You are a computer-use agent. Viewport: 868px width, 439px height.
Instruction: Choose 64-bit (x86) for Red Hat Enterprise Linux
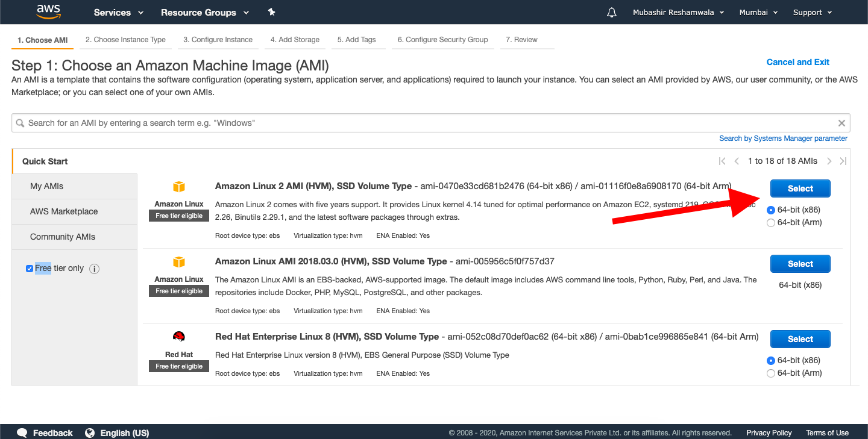[x=770, y=361]
